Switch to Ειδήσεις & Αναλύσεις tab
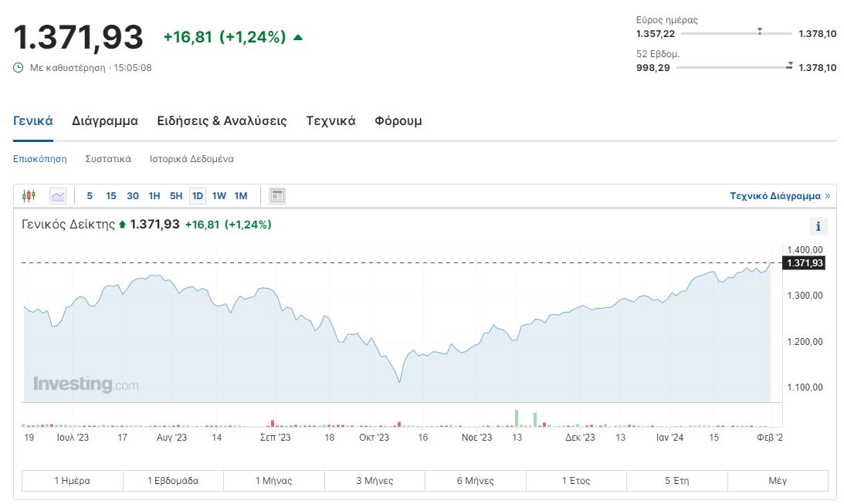Viewport: 844px width, 504px height. [222, 121]
